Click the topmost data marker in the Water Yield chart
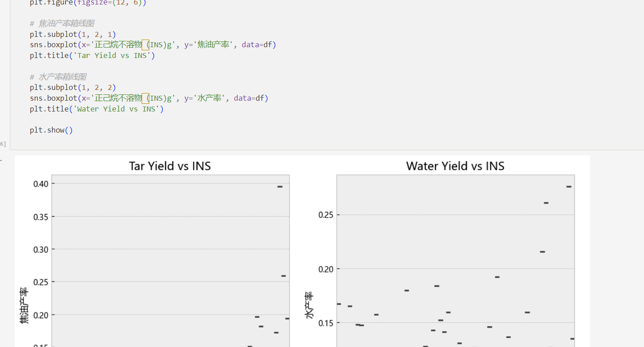This screenshot has height=347, width=644. coord(569,187)
